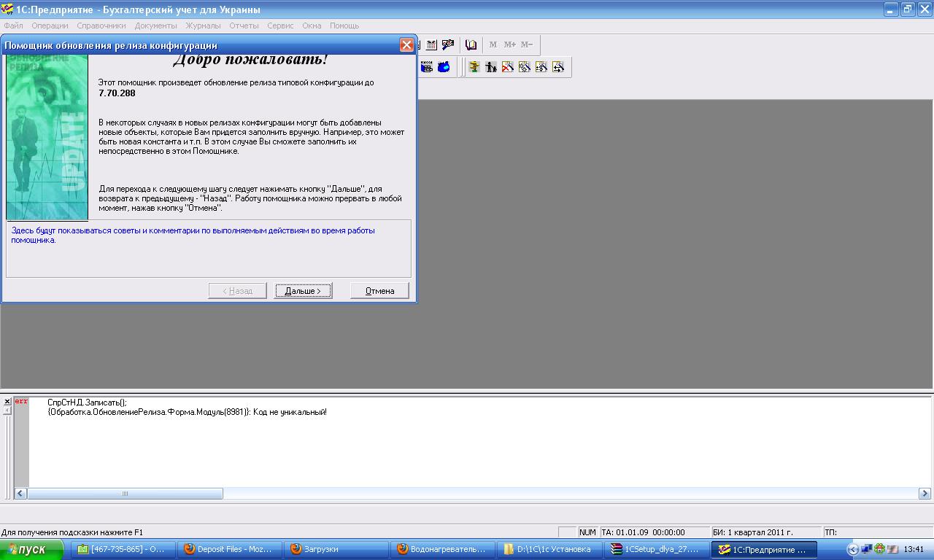Viewport: 934px width, 560px height.
Task: Open the Операции menu
Action: (x=50, y=26)
